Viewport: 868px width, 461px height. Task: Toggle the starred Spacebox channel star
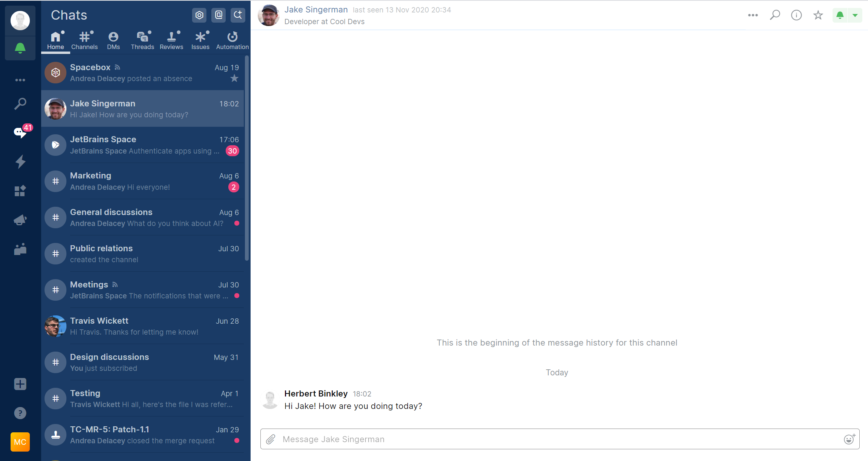coord(234,78)
